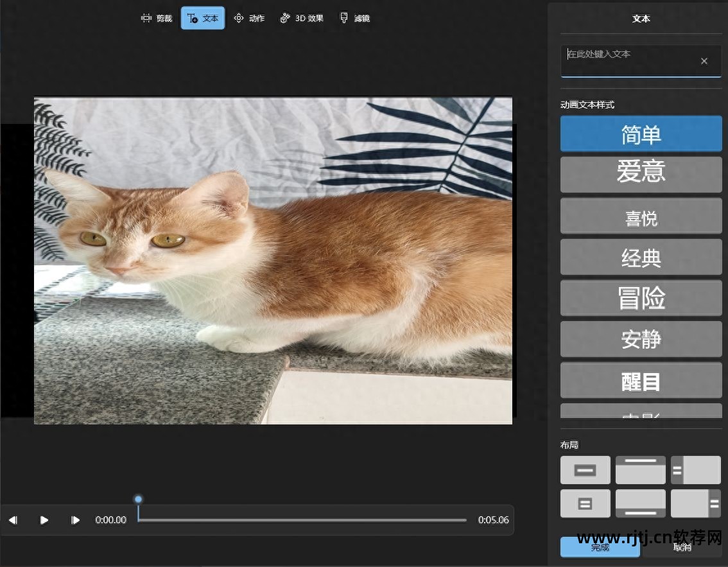Open the 滤镜 (filters) tool
This screenshot has height=567, width=728.
pos(355,18)
